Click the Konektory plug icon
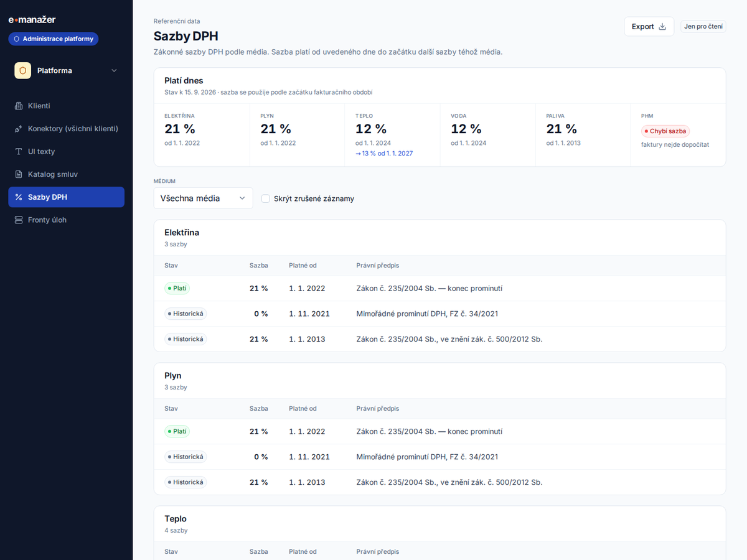This screenshot has height=560, width=747. point(19,129)
